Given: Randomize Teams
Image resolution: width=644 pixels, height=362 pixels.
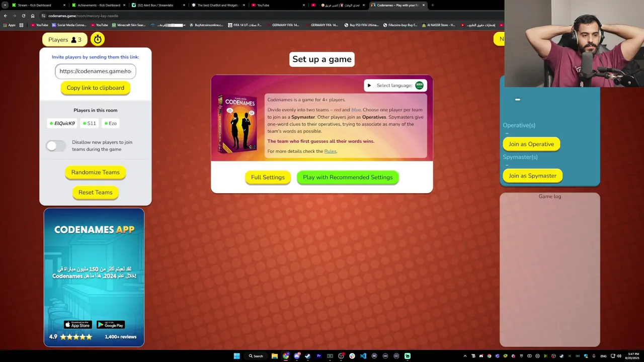Looking at the screenshot, I should (x=96, y=172).
